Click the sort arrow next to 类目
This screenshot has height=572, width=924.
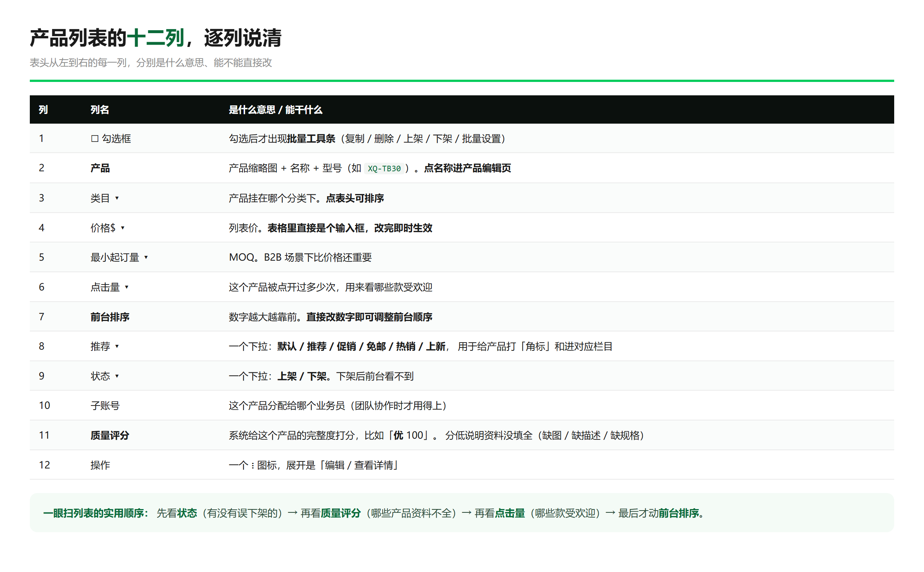pyautogui.click(x=117, y=198)
